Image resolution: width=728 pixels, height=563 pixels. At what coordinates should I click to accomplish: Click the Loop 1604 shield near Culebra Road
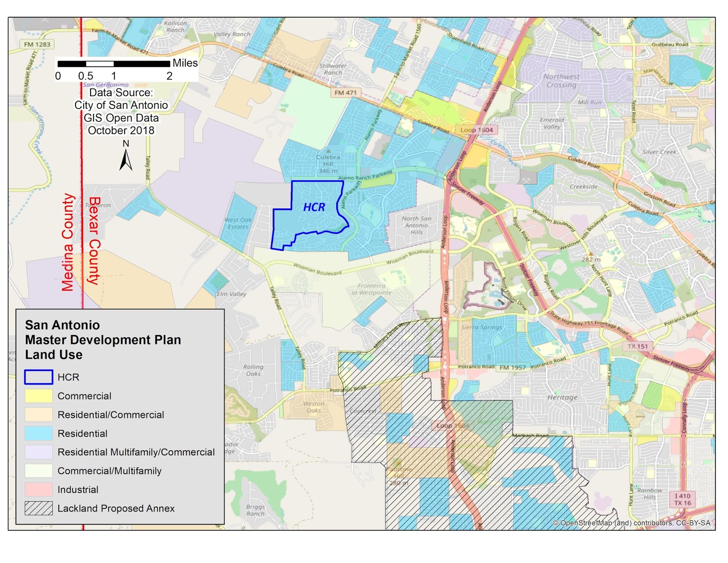point(476,130)
